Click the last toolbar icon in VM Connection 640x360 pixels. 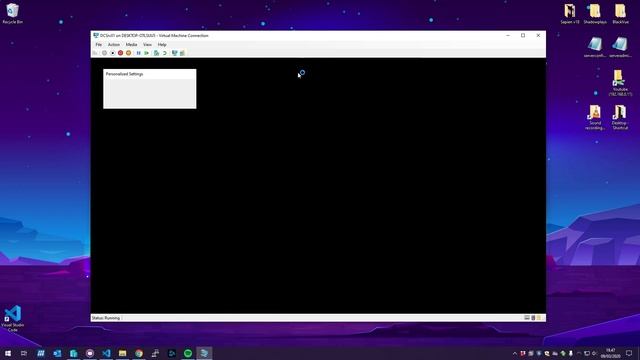(182, 53)
